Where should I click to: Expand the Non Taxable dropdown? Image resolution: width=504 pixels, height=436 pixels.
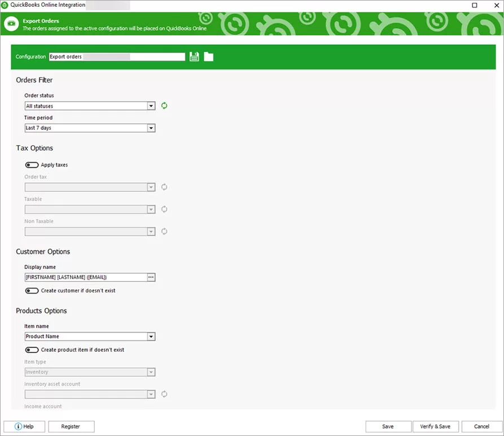[x=151, y=232]
